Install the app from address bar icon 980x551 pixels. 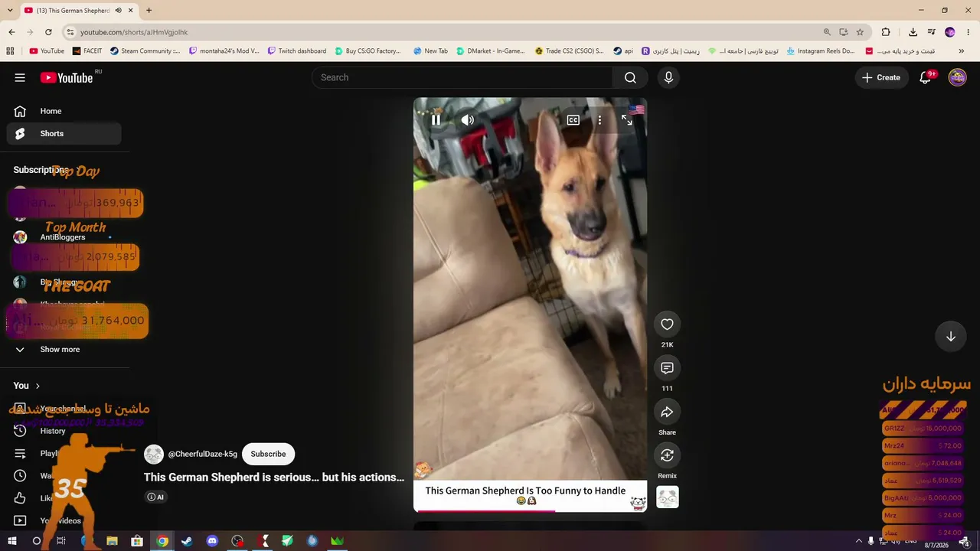coord(843,32)
